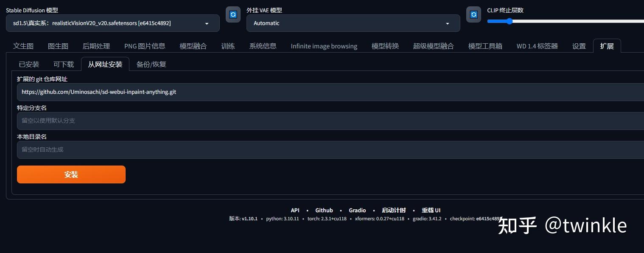Click the Github footer link
The width and height of the screenshot is (644, 253).
324,210
